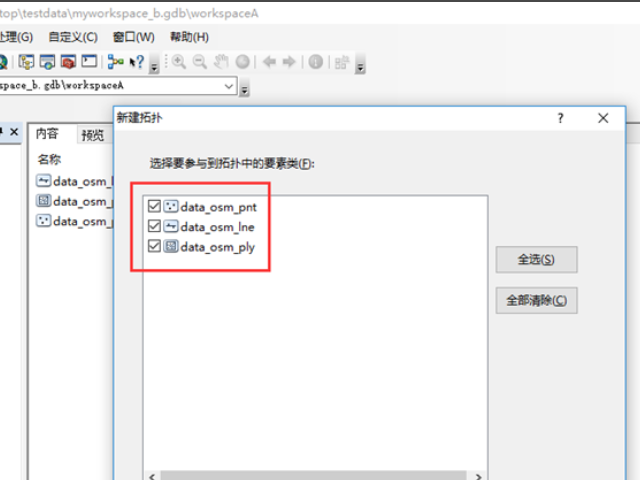Click the 名称 column header
This screenshot has width=640, height=480.
[x=49, y=159]
